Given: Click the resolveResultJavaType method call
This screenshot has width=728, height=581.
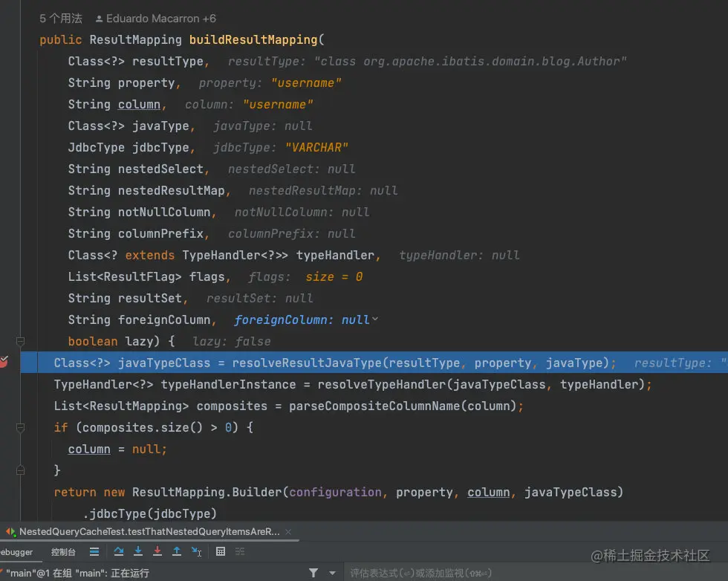Looking at the screenshot, I should pos(307,363).
